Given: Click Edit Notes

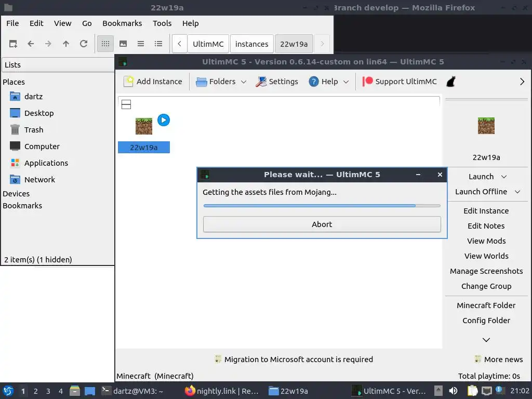Looking at the screenshot, I should pos(486,226).
